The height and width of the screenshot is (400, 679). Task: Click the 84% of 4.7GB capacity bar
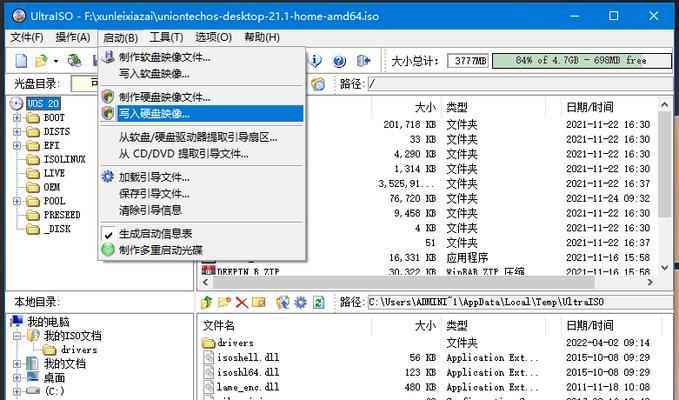(x=582, y=61)
